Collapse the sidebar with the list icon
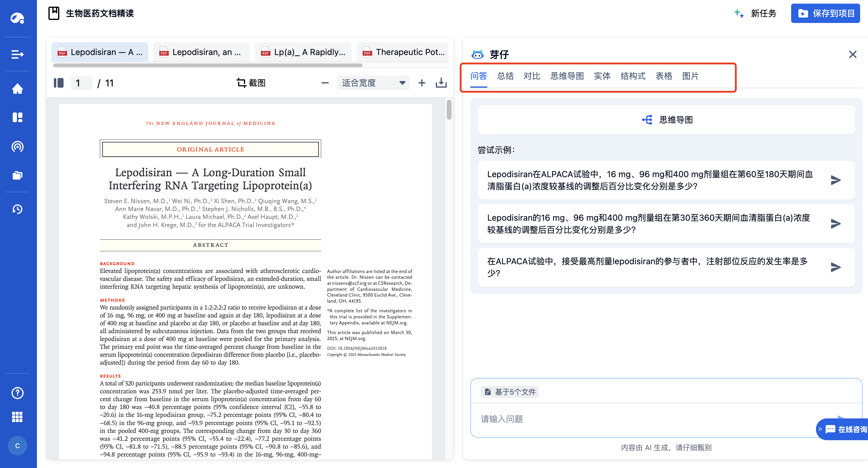Viewport: 868px width, 468px height. (x=17, y=54)
